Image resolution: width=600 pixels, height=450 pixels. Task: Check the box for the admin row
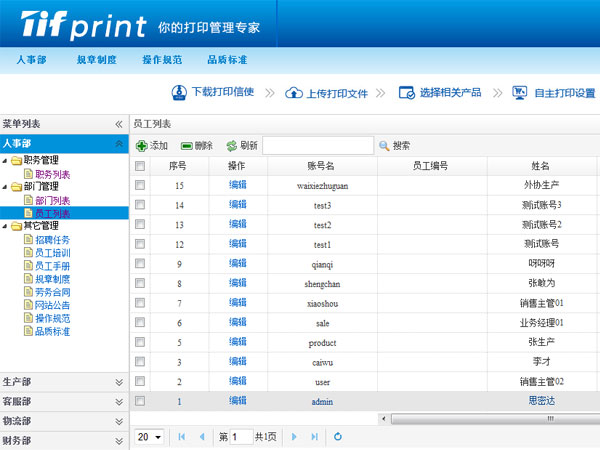(140, 401)
